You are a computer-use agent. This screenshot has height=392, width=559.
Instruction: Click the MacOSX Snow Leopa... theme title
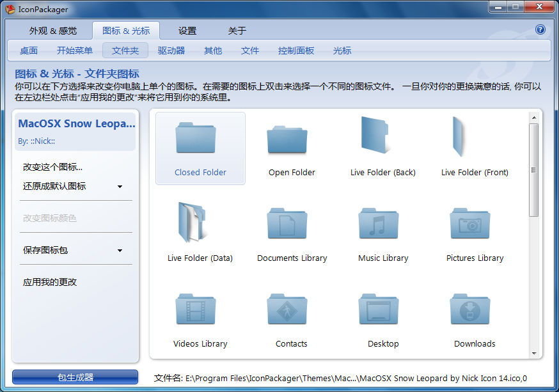(x=77, y=123)
